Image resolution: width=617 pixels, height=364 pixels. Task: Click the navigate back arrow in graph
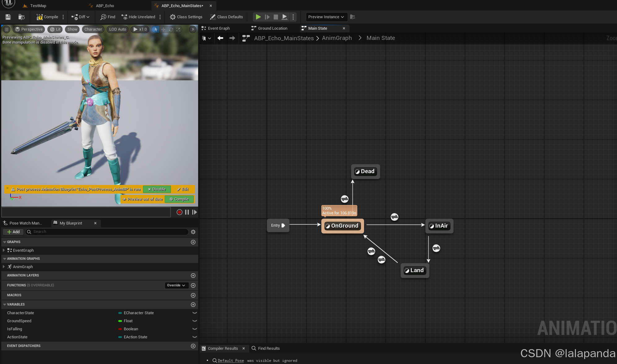[220, 38]
